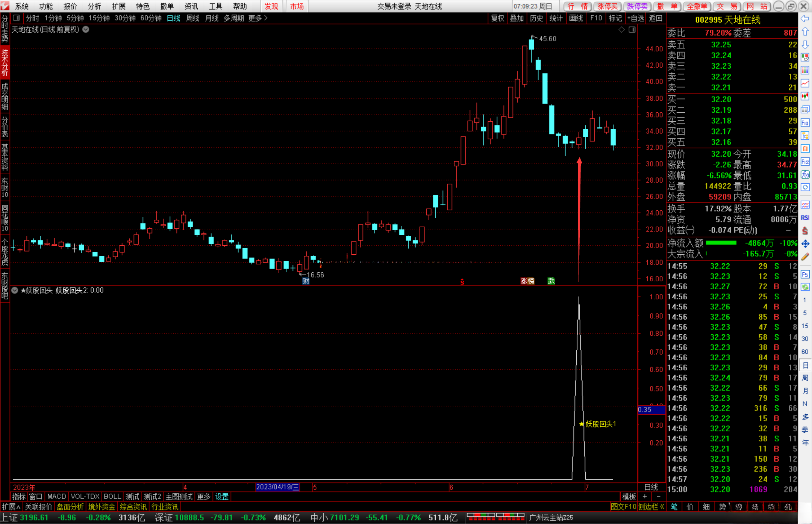Toggle the panel layout square beside 分时
The height and width of the screenshot is (524, 812).
pyautogui.click(x=16, y=18)
